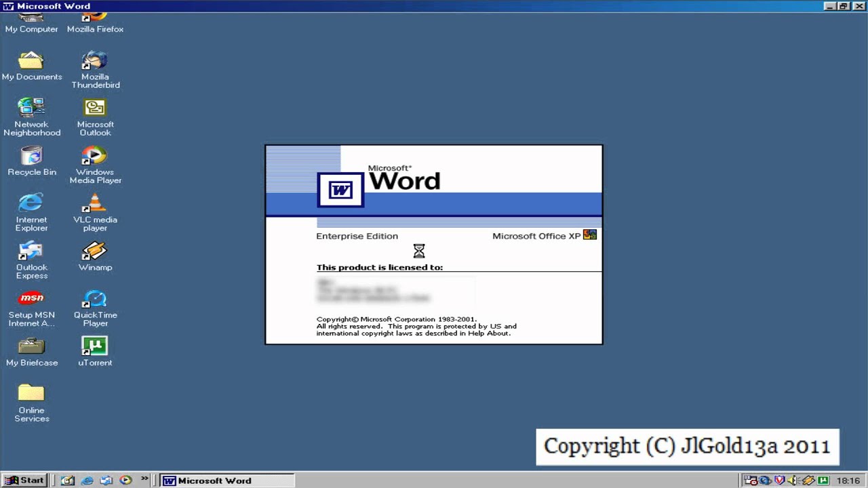This screenshot has height=488, width=868.
Task: Click the Microsoft Word taskbar button
Action: 227,481
